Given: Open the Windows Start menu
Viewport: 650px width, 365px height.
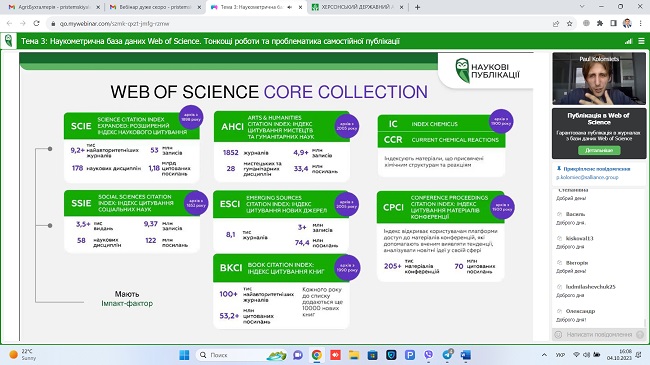Looking at the screenshot, I should point(184,355).
